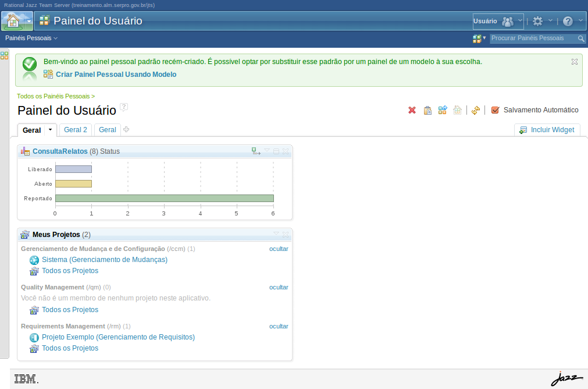Click the search magnifier icon
588x389 pixels.
point(581,38)
